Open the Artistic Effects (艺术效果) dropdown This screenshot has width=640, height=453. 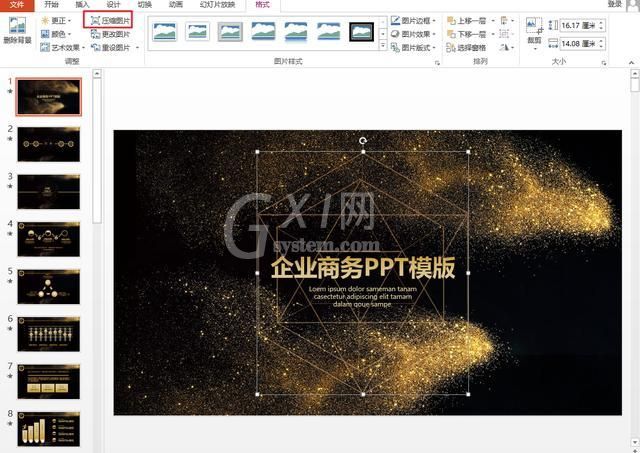click(62, 47)
